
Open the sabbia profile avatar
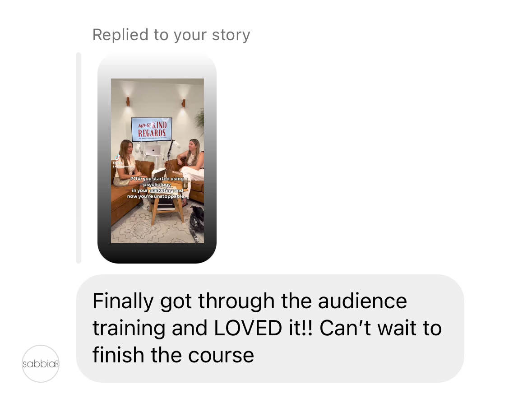[x=41, y=364]
